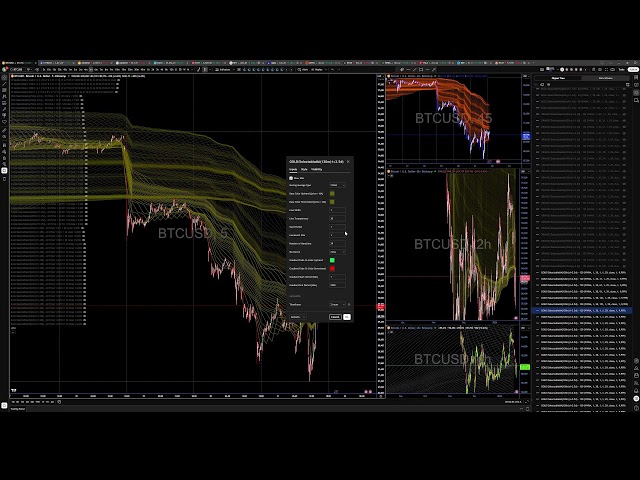
Task: Edit the Line Width input field
Action: (338, 210)
